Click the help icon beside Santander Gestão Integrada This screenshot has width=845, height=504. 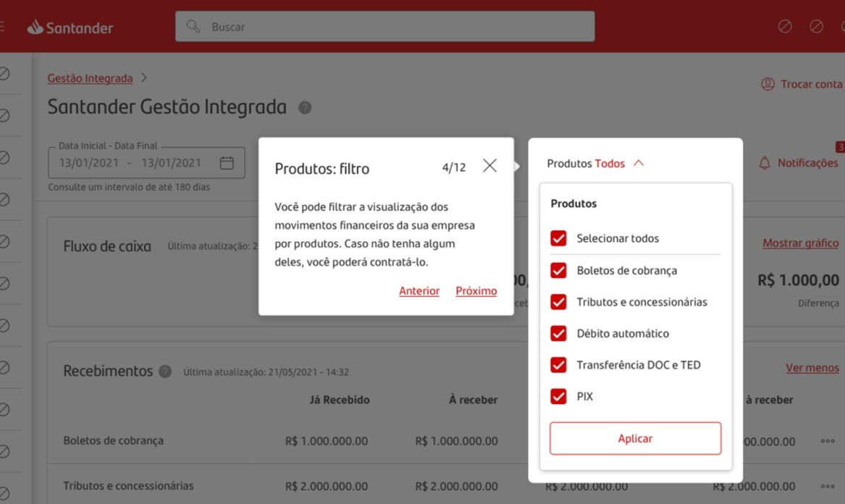[x=305, y=108]
